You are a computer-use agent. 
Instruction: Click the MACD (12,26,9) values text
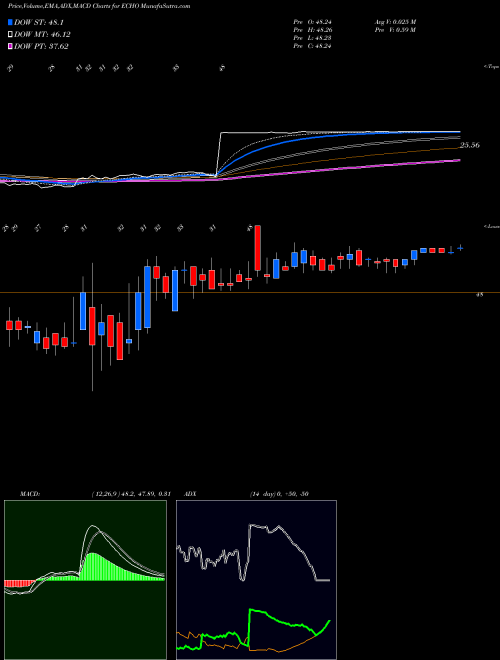pos(130,494)
